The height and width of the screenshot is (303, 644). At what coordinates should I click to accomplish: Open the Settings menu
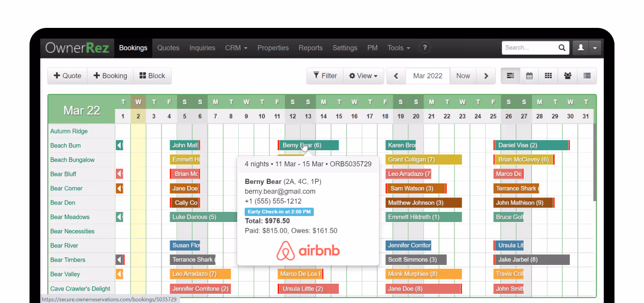point(345,48)
